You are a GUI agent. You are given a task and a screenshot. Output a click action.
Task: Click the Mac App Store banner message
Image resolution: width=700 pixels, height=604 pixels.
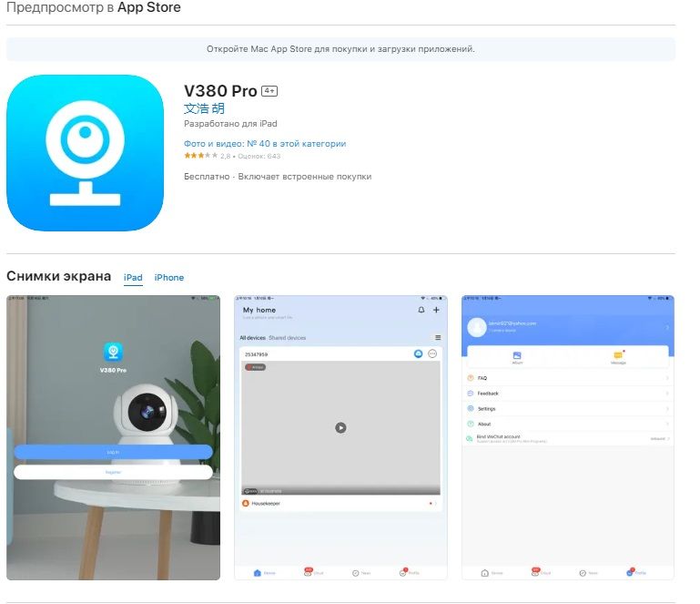(x=340, y=49)
